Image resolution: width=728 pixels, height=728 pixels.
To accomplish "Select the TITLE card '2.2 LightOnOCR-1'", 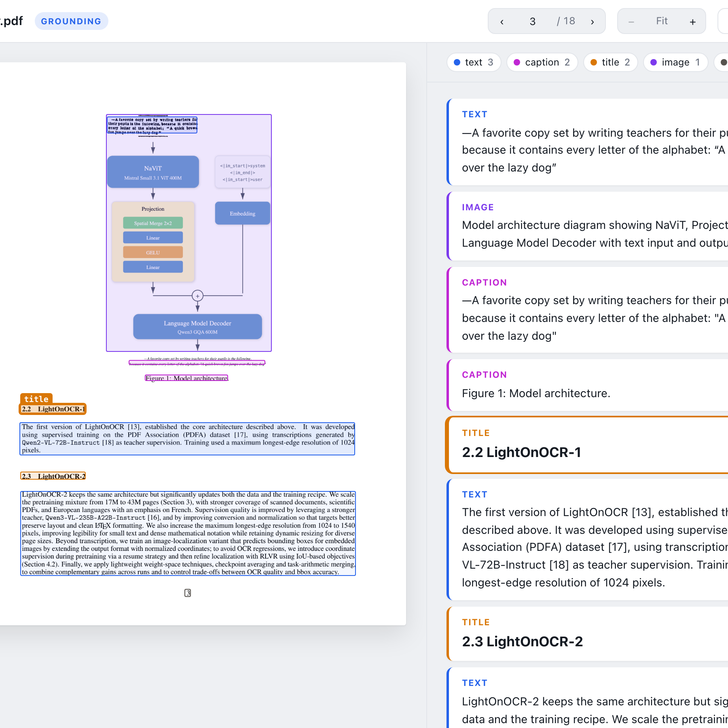I will [x=587, y=444].
